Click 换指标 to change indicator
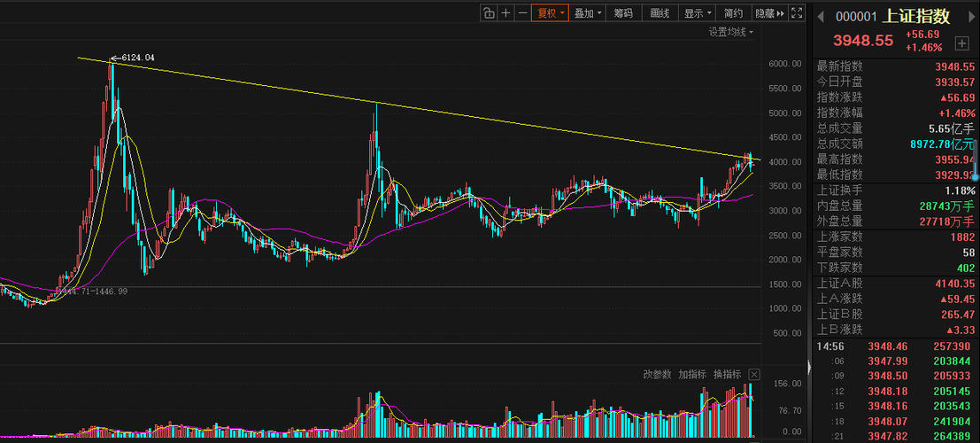 728,375
